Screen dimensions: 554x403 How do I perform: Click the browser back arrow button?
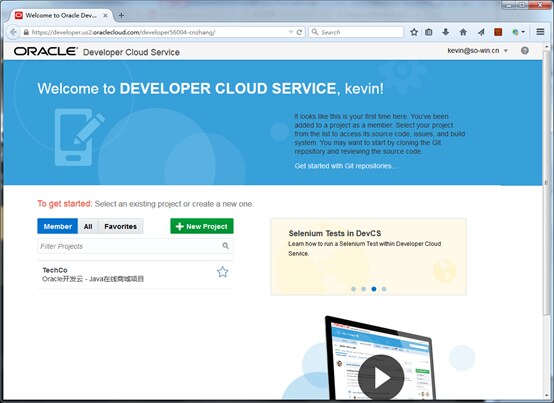[13, 32]
